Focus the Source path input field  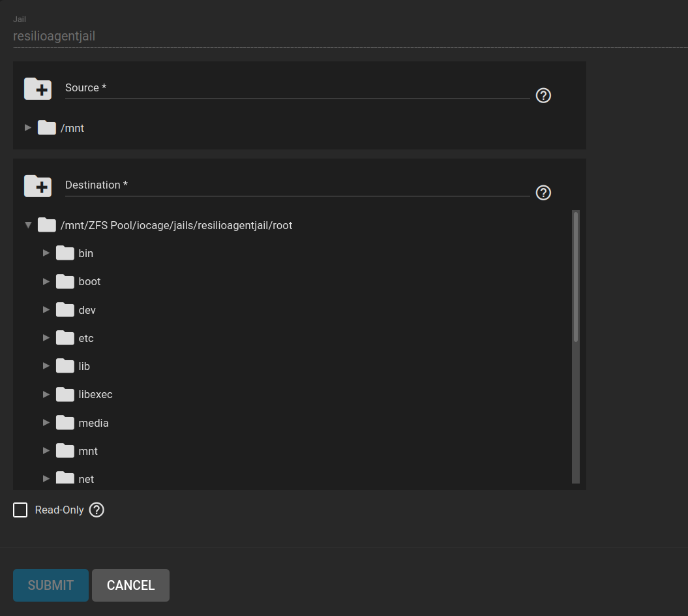point(297,88)
